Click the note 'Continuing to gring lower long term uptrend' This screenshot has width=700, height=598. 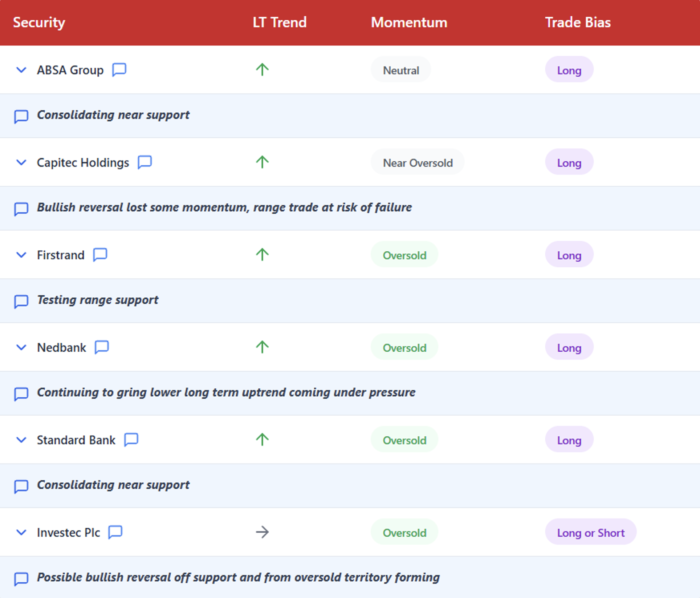point(226,393)
